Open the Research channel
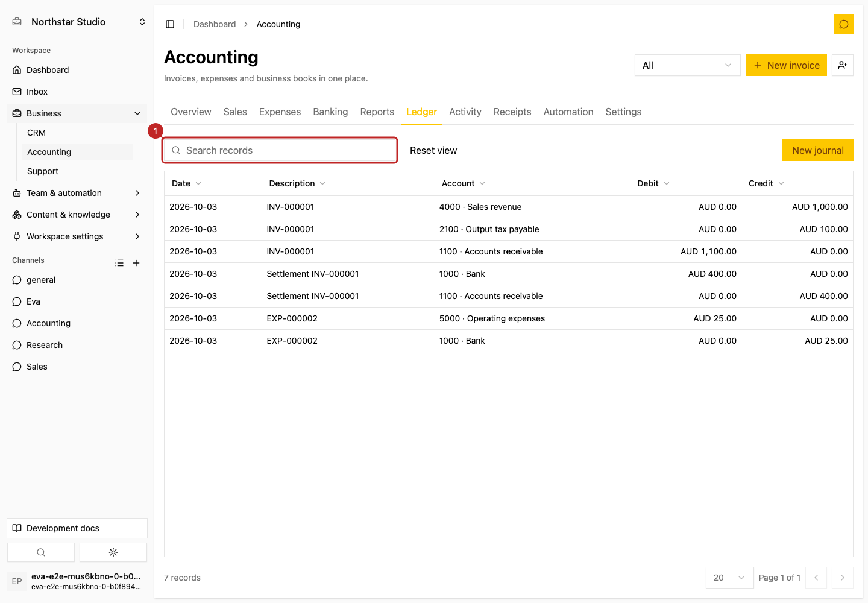The width and height of the screenshot is (868, 603). [x=77, y=345]
